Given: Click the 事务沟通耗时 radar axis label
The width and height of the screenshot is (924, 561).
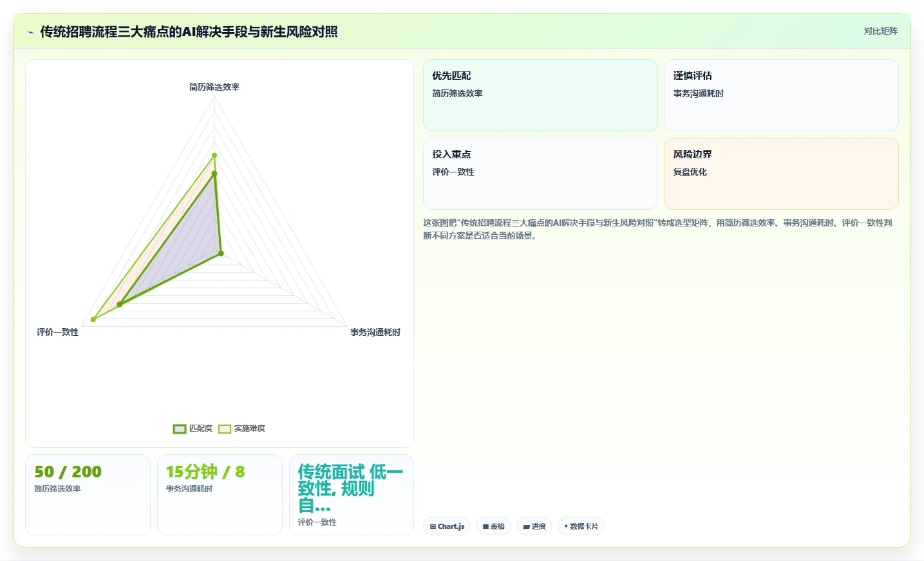Looking at the screenshot, I should 375,332.
